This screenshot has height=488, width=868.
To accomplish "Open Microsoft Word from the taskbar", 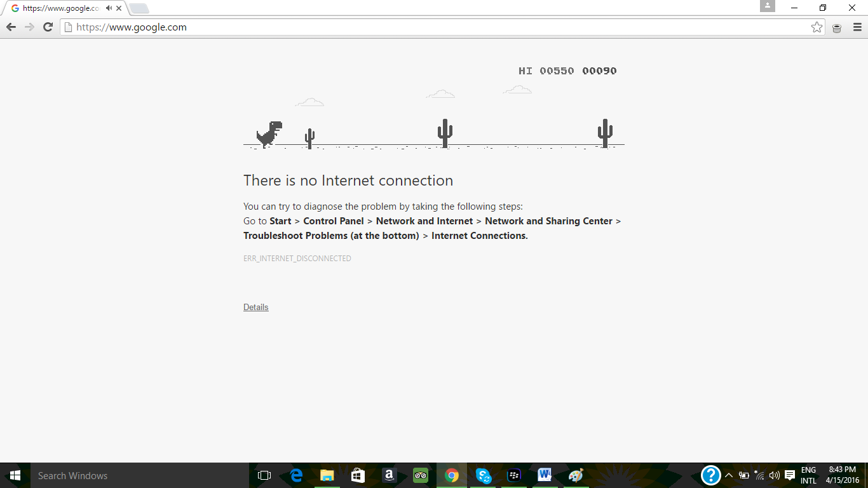I will coord(545,475).
